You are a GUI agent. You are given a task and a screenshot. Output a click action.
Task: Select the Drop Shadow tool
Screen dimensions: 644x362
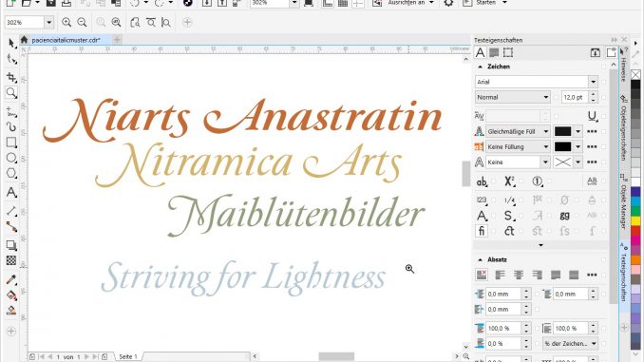pyautogui.click(x=11, y=245)
